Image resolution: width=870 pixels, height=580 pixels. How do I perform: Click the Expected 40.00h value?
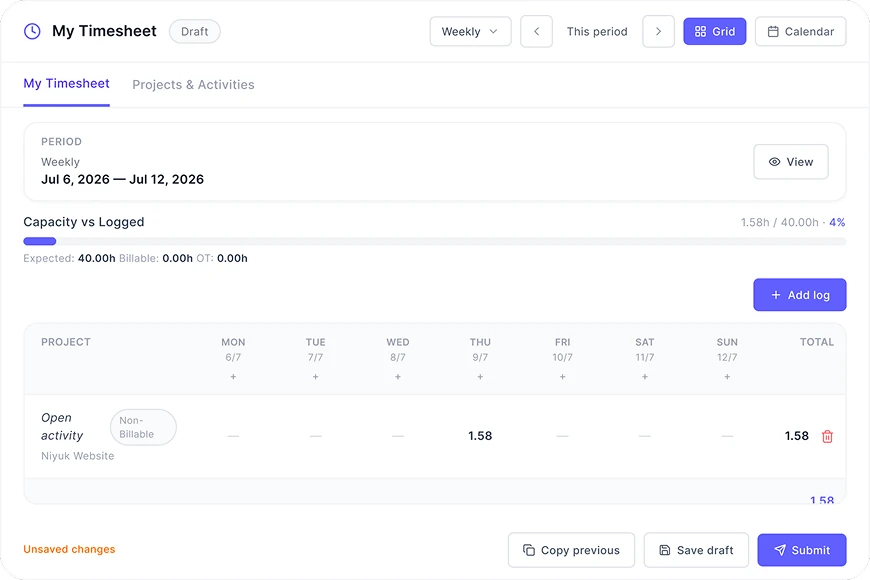(97, 258)
